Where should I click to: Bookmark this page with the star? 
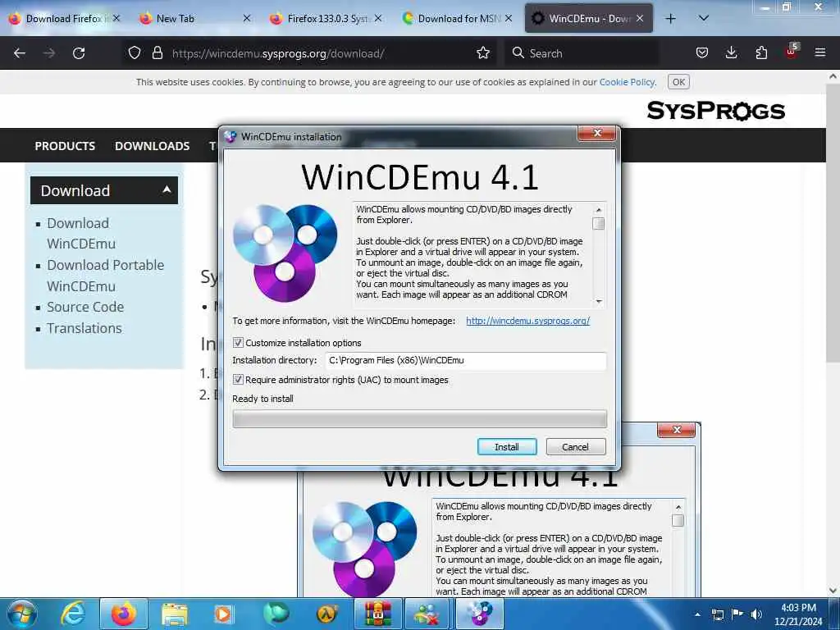[483, 53]
